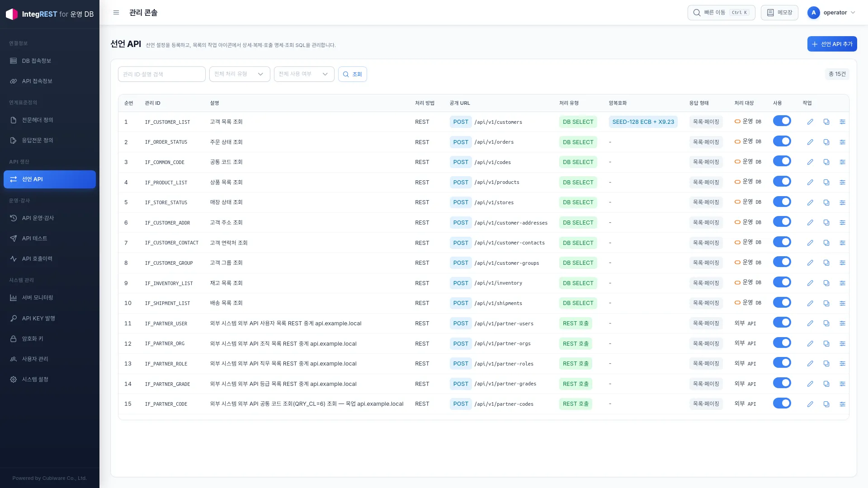Open the 전체 처리 유형 dropdown
Image resolution: width=868 pixels, height=488 pixels.
point(240,74)
